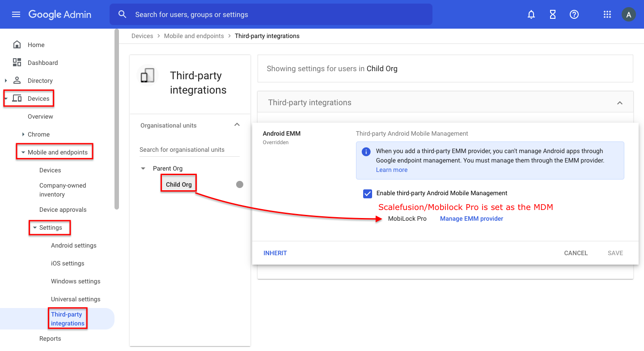
Task: Focus the top search users field
Action: tap(271, 14)
